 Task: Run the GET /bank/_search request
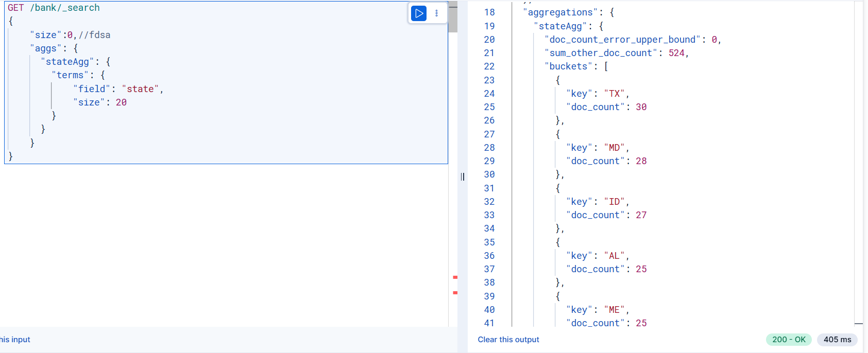point(419,13)
